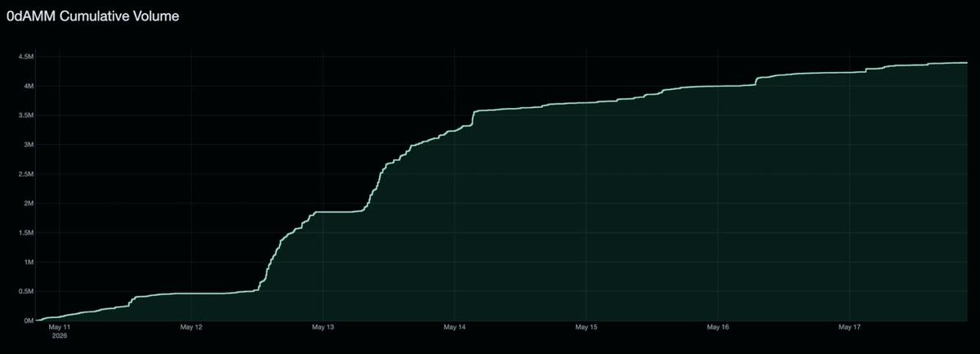Click the May 12 x-axis date label
The image size is (980, 354).
click(191, 328)
